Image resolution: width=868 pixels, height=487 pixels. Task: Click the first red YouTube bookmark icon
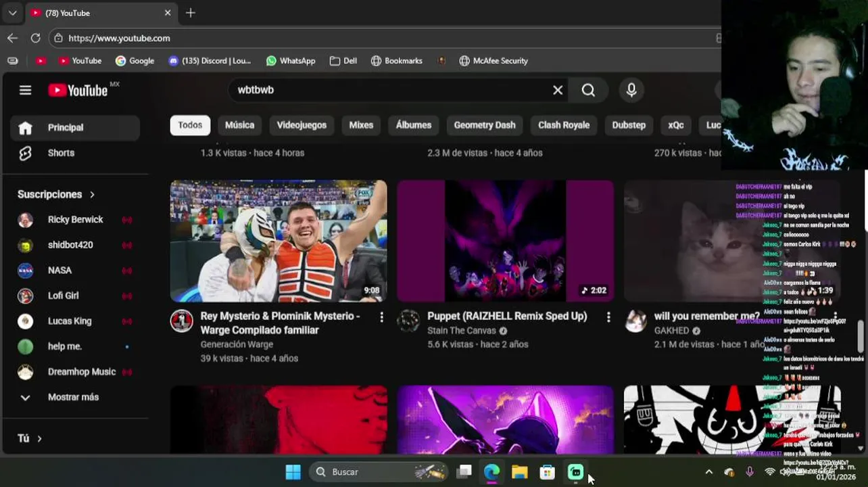pyautogui.click(x=41, y=61)
